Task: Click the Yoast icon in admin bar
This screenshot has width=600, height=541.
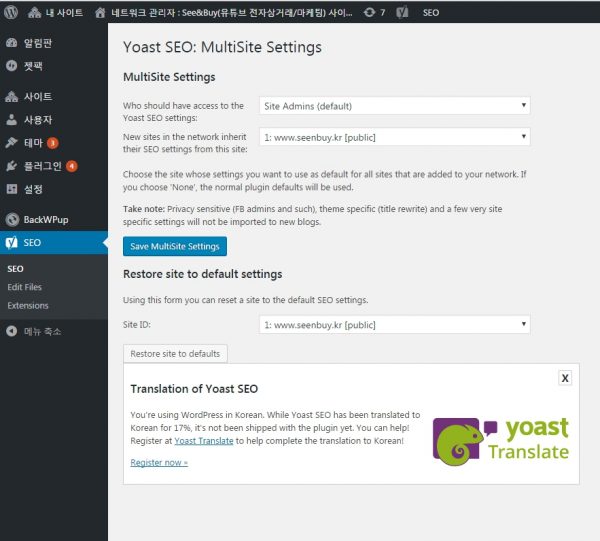Action: pyautogui.click(x=401, y=13)
